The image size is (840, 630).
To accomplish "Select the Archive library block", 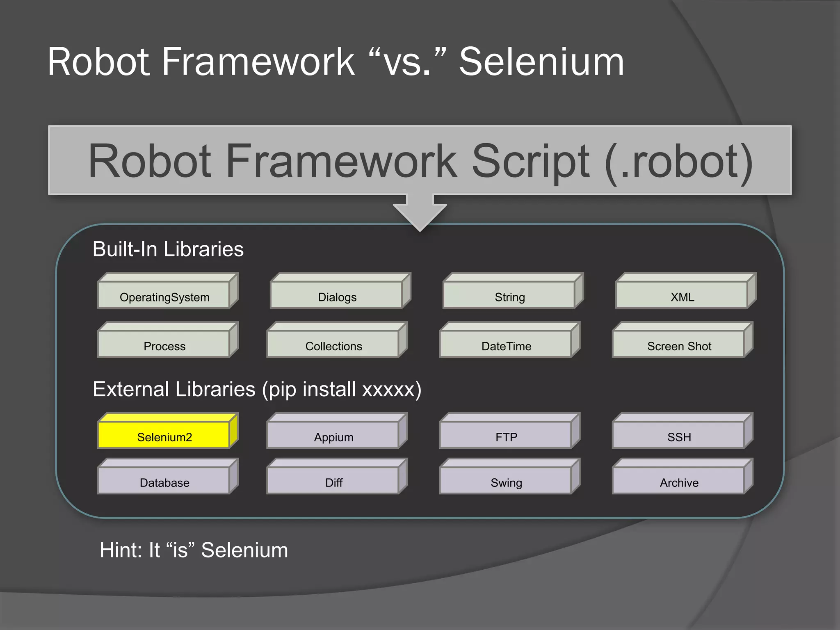I will pyautogui.click(x=679, y=482).
